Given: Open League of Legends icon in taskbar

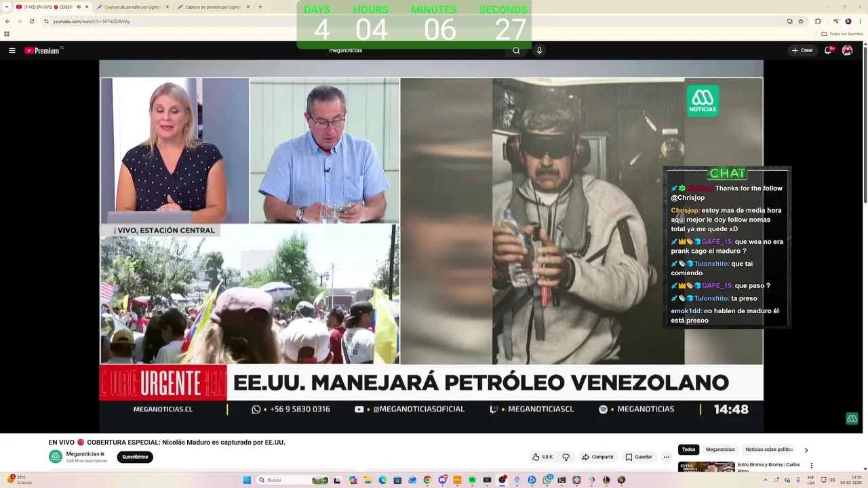Looking at the screenshot, I should pos(607,480).
